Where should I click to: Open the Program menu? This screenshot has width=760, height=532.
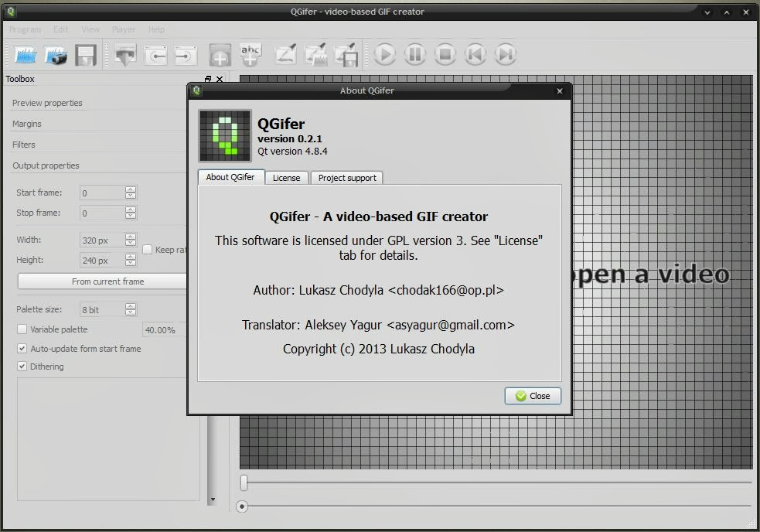(x=26, y=29)
